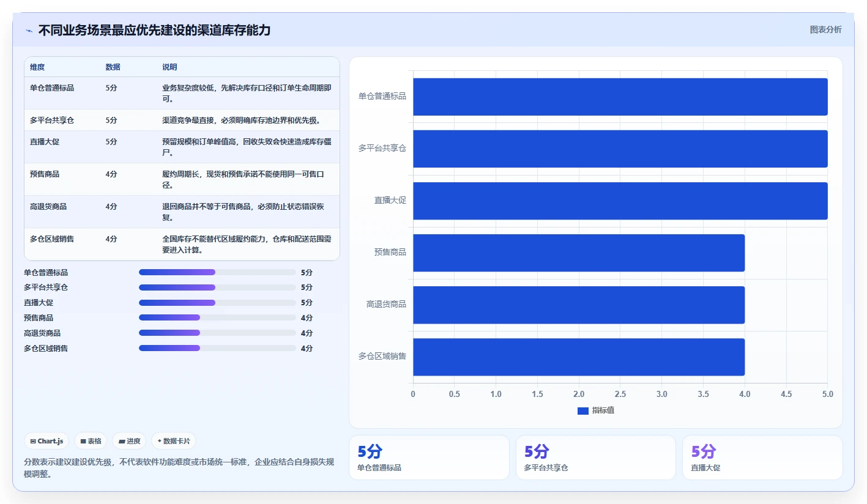Click the 4.5 tick on chart x-axis
This screenshot has width=867, height=504.
[786, 394]
